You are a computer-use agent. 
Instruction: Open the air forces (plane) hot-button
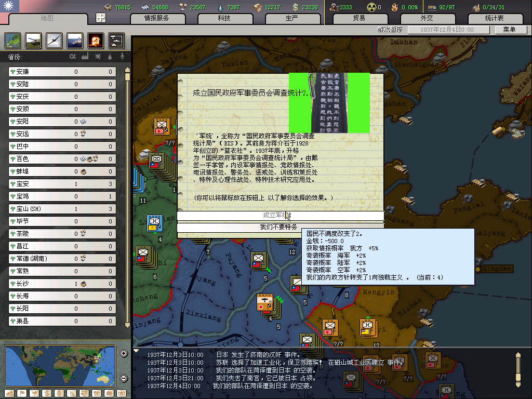pos(54,41)
